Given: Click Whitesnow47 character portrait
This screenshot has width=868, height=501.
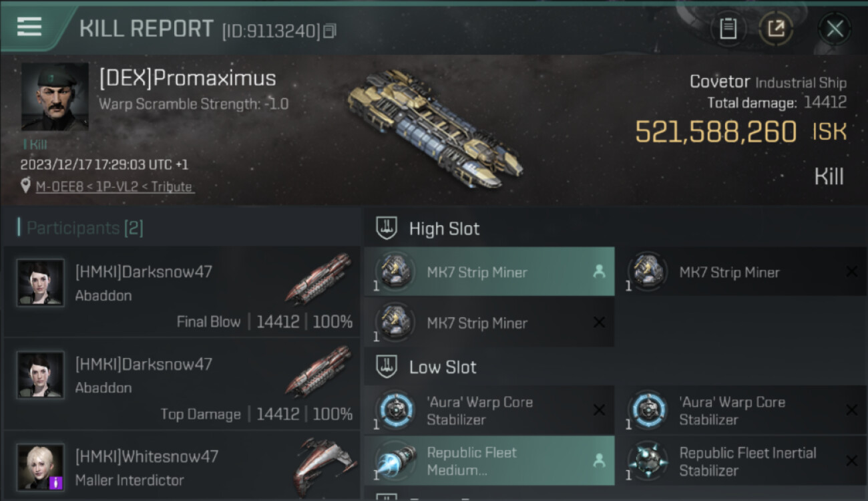Looking at the screenshot, I should [x=41, y=468].
